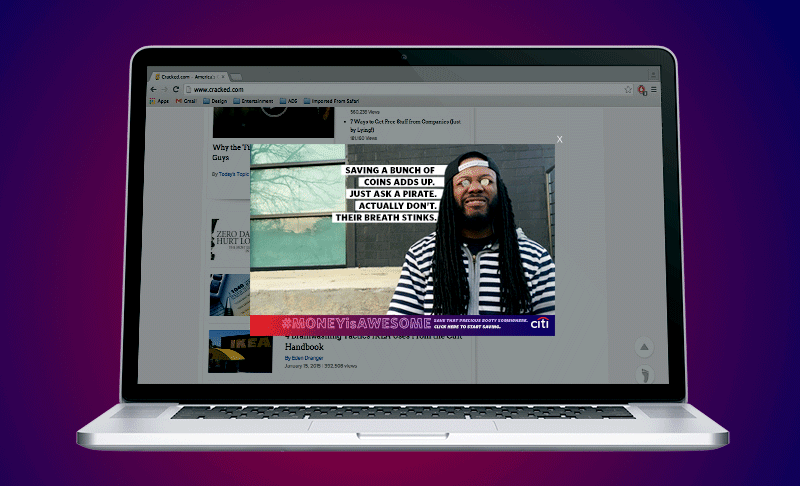800x486 pixels.
Task: Bookmark this page with the star icon
Action: [628, 89]
